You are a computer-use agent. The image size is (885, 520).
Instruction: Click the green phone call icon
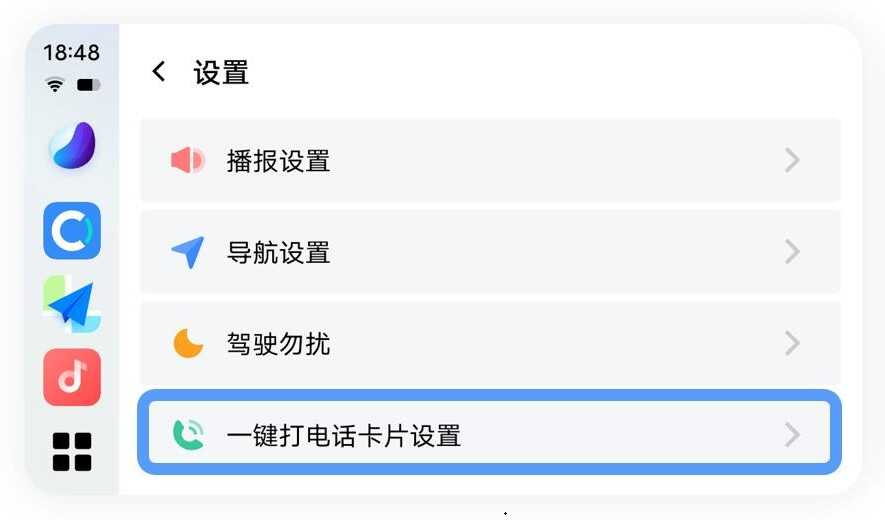(x=187, y=435)
